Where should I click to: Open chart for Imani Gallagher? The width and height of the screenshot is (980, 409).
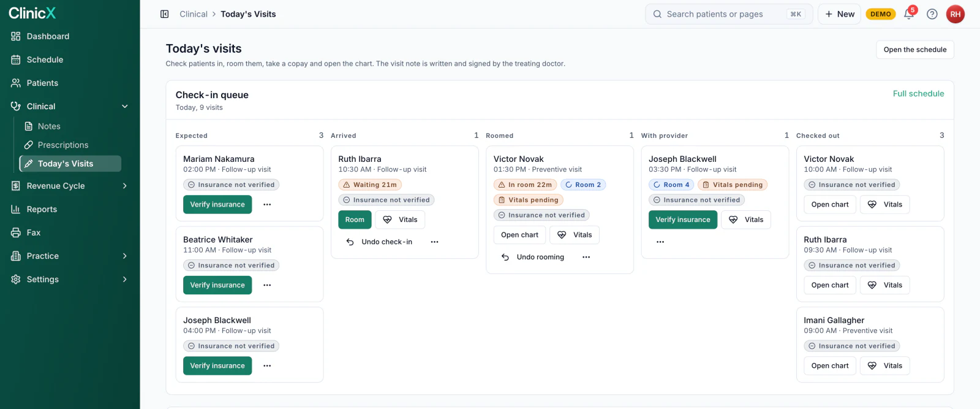830,366
